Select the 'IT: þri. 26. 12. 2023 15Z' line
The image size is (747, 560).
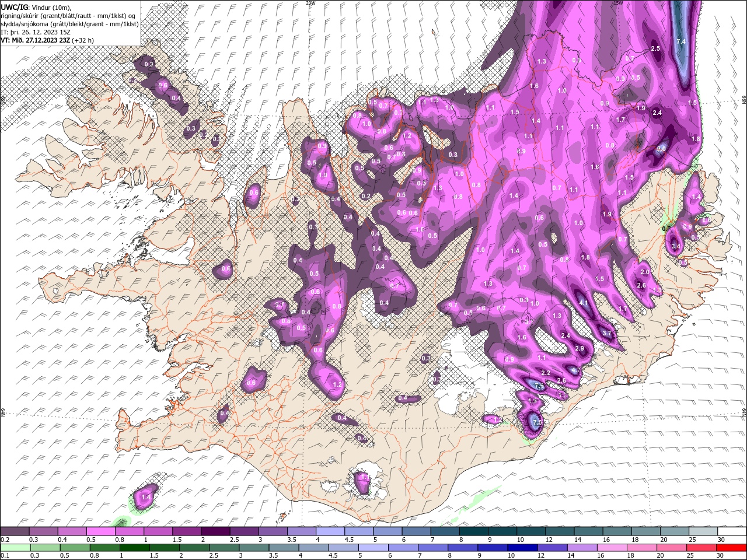point(36,32)
